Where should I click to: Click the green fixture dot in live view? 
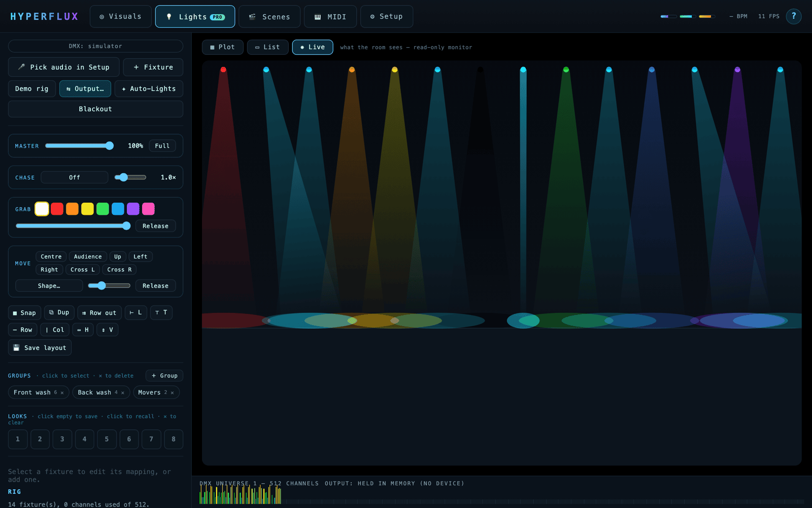click(x=566, y=70)
